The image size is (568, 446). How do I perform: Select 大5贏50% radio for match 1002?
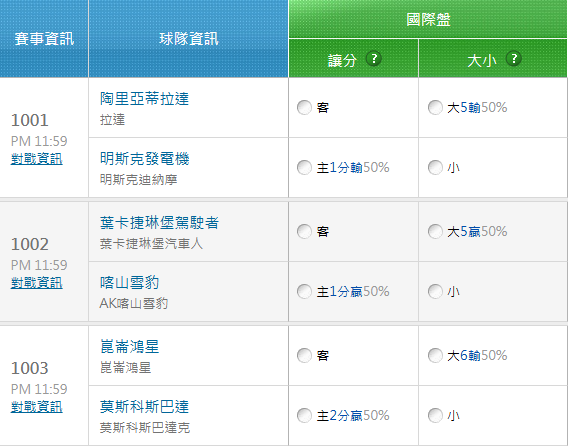click(x=435, y=232)
